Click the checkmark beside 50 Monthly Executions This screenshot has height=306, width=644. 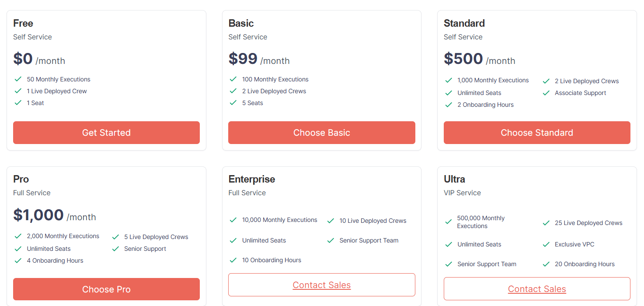pyautogui.click(x=18, y=79)
